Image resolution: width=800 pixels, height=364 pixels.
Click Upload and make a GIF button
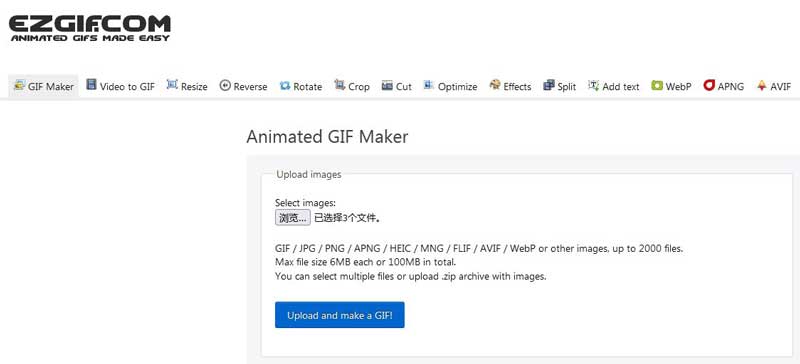point(340,315)
